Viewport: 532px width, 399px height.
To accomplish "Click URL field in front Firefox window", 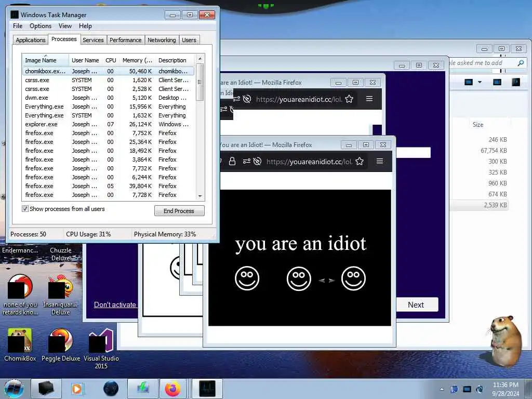I will click(x=309, y=162).
